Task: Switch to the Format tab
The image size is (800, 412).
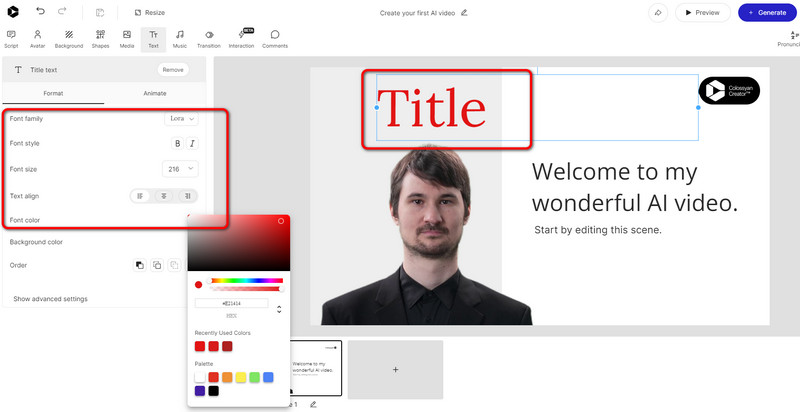Action: click(x=52, y=93)
